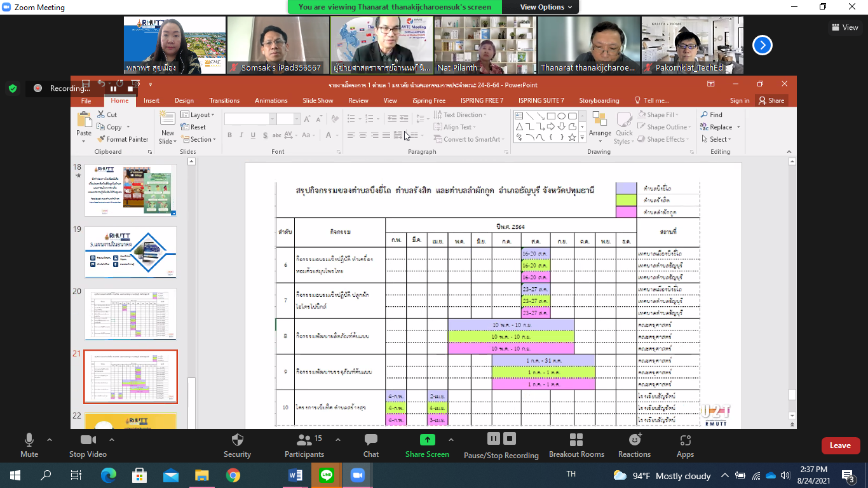Open the Zoom Chat panel
868x488 pixels.
point(371,445)
